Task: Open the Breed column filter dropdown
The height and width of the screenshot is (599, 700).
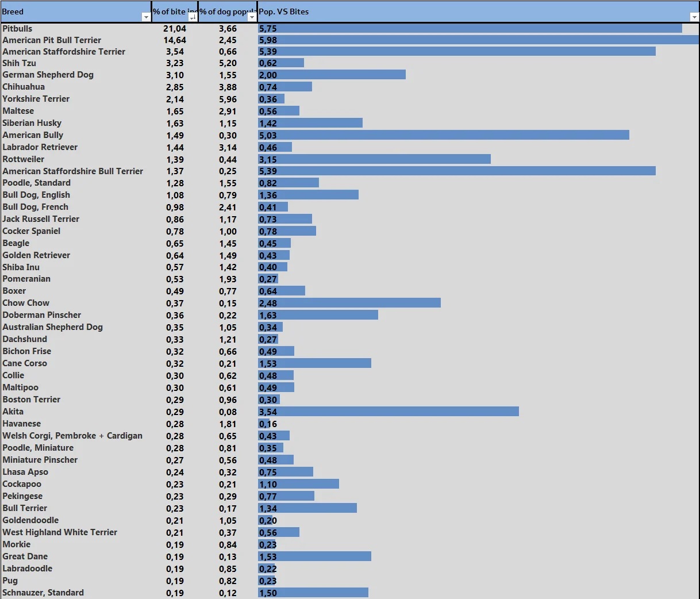Action: pyautogui.click(x=146, y=17)
